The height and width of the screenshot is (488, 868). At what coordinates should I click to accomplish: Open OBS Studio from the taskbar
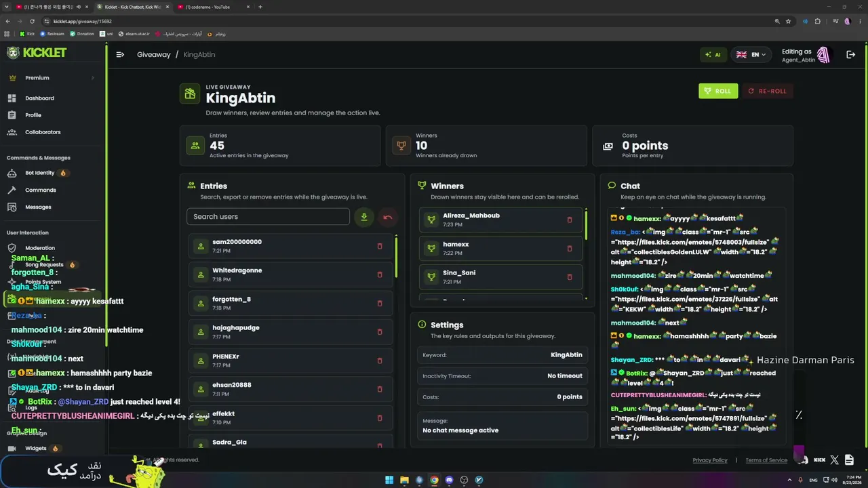[464, 480]
